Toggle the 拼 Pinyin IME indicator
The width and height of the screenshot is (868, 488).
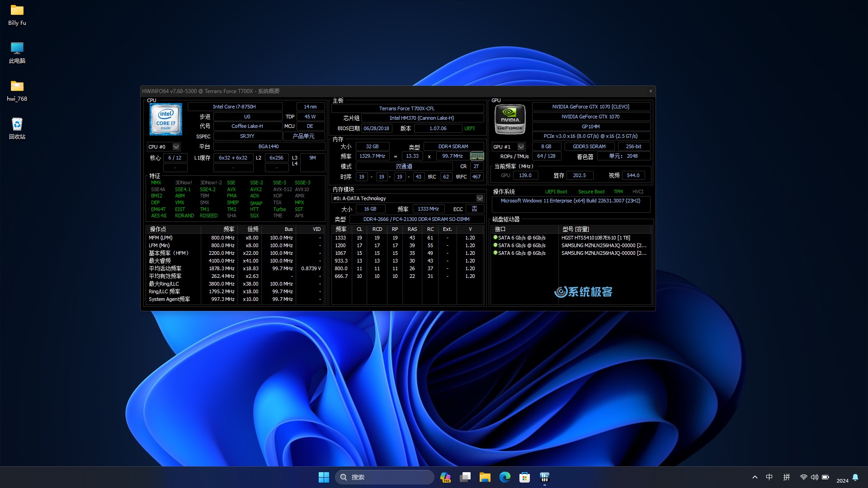click(x=787, y=477)
